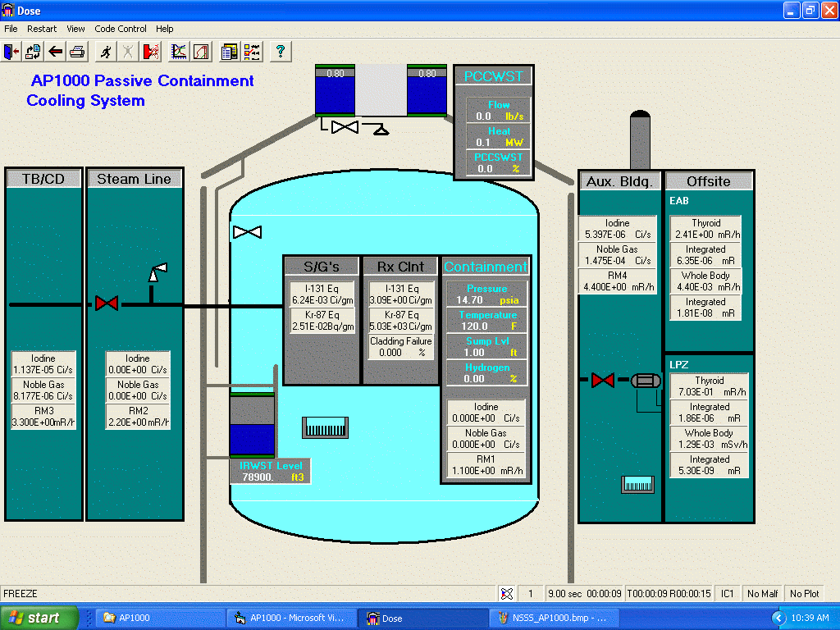
Task: Click the diagram chart toolbar icon
Action: tap(202, 52)
